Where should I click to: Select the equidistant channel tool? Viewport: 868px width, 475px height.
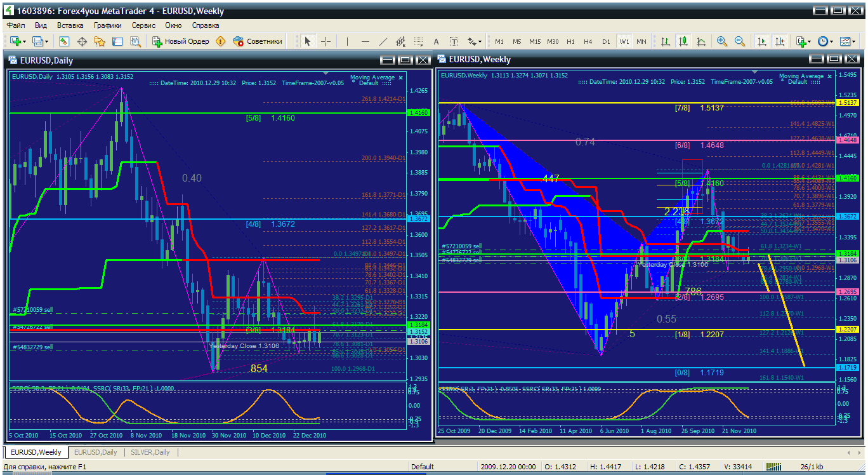coord(400,41)
